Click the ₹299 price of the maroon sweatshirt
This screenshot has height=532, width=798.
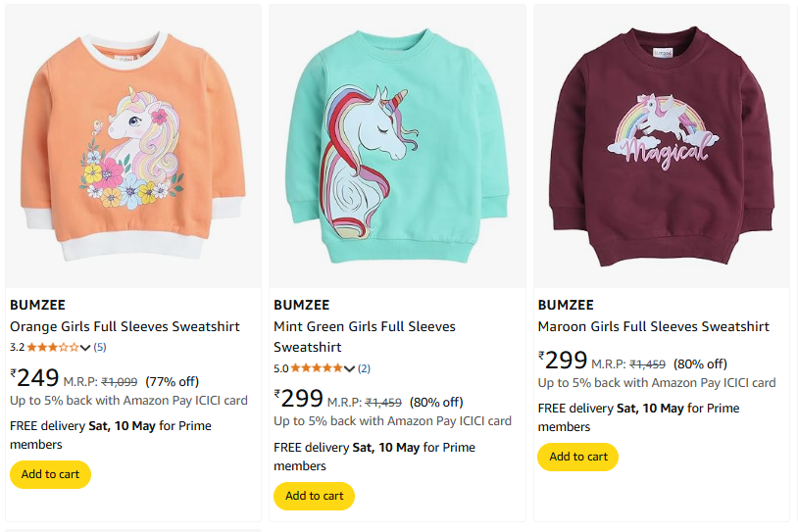[563, 361]
